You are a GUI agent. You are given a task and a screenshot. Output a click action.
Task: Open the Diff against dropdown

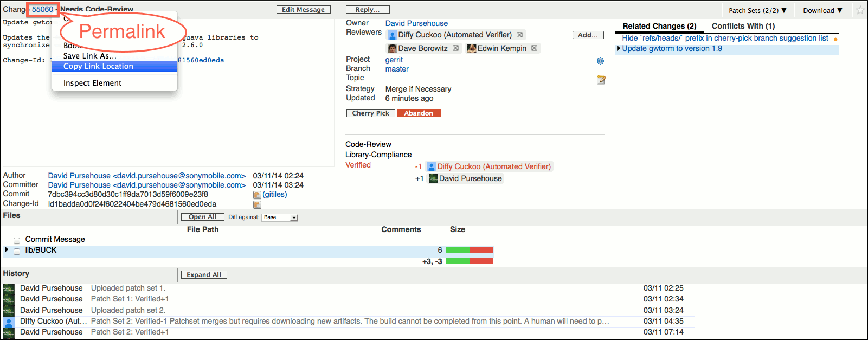pos(280,217)
